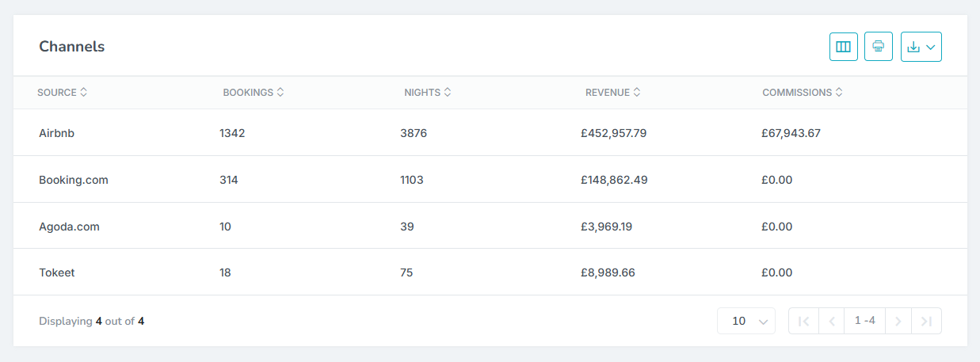Click the Agoda.com source entry
Screen dimensions: 980x362
click(x=69, y=227)
